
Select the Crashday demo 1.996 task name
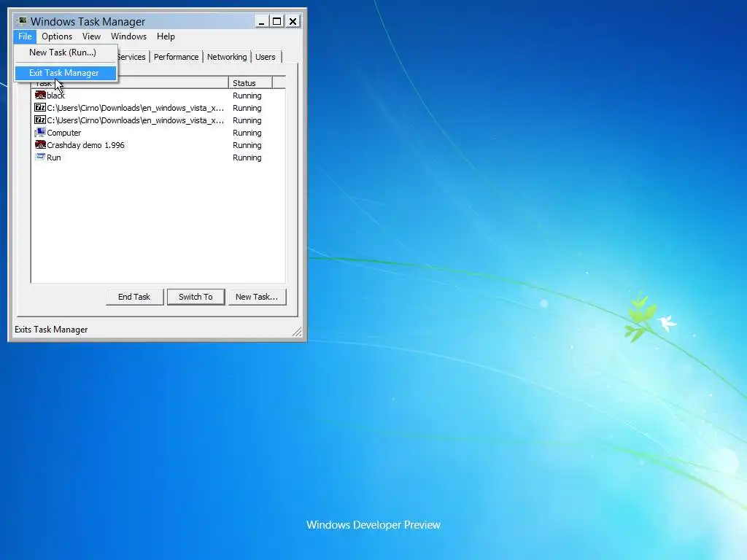[x=86, y=145]
